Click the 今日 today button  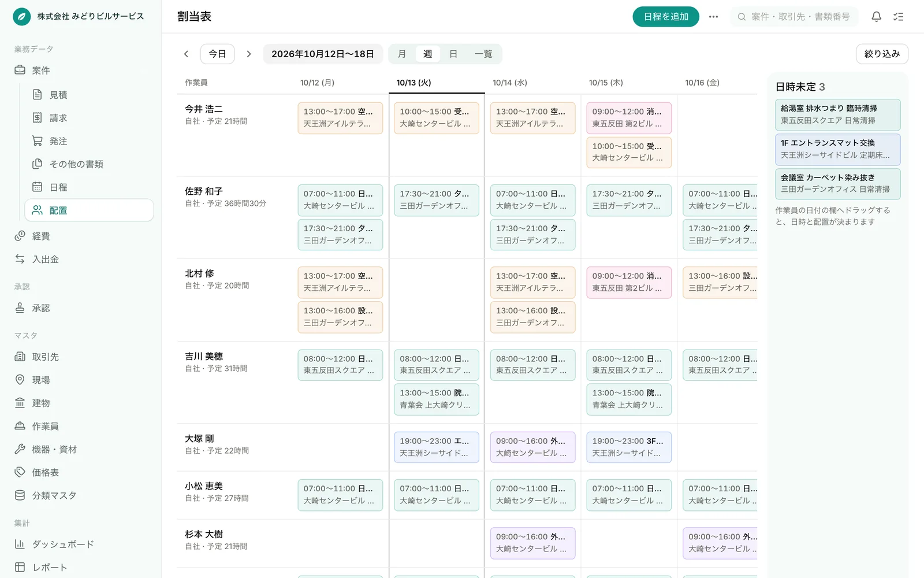coord(217,54)
